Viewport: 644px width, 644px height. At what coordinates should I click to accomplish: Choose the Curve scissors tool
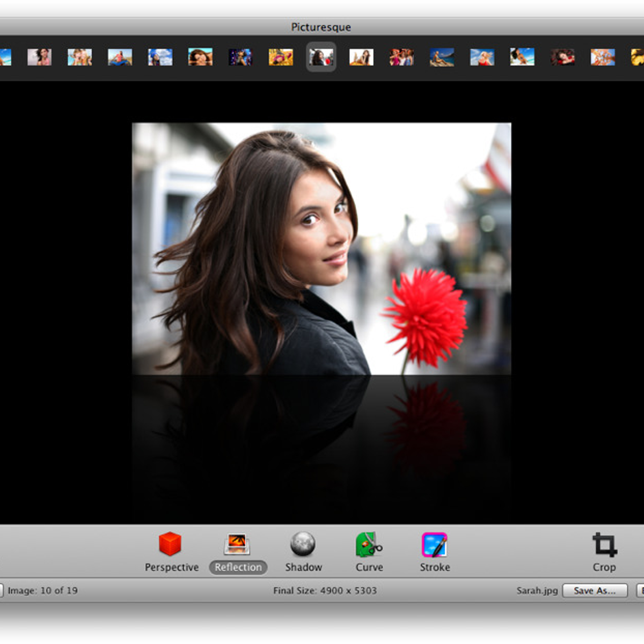point(369,544)
